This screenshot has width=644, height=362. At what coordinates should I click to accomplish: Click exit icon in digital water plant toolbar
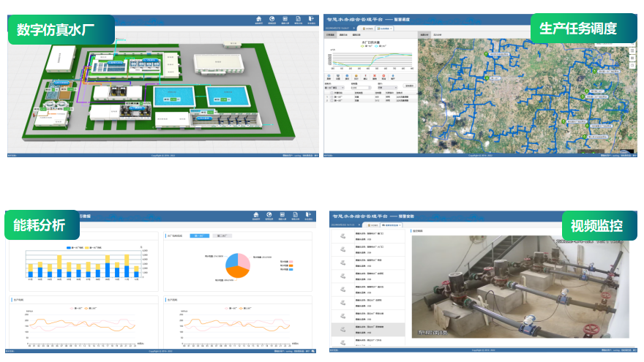[311, 20]
